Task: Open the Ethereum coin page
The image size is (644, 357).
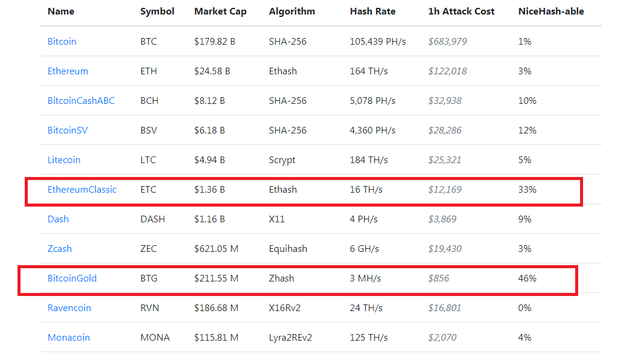Action: point(68,71)
